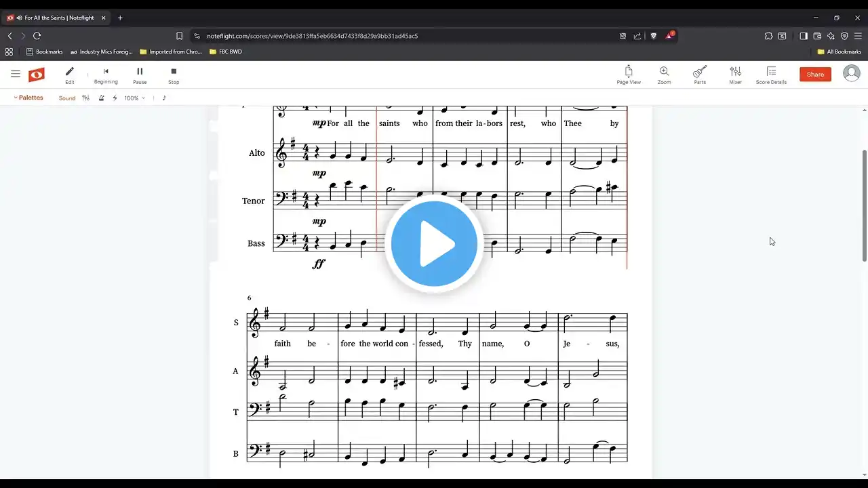Viewport: 868px width, 488px height.
Task: Click the Sound label
Action: pos(67,98)
